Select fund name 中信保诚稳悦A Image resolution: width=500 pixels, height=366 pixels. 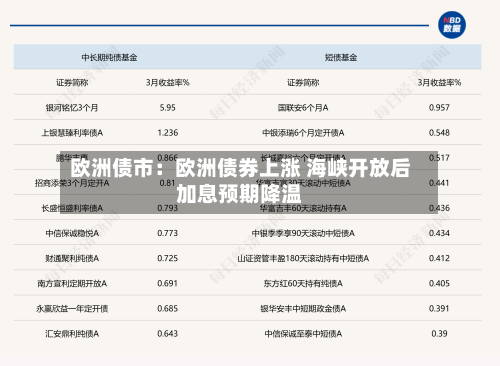[72, 233]
